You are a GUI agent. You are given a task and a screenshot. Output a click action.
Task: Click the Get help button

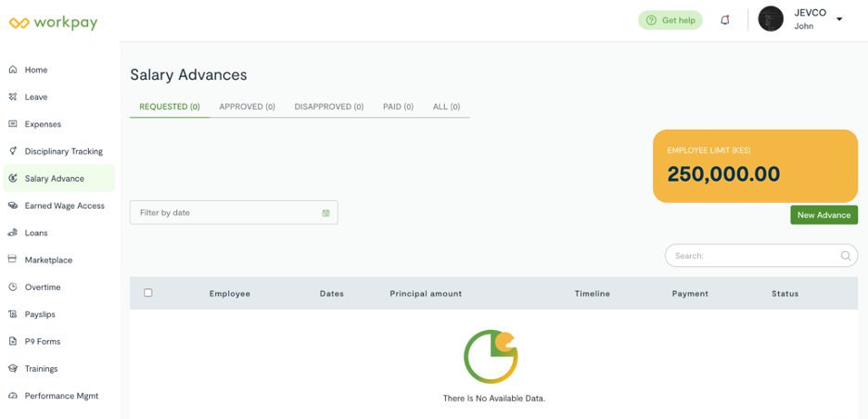click(x=670, y=20)
